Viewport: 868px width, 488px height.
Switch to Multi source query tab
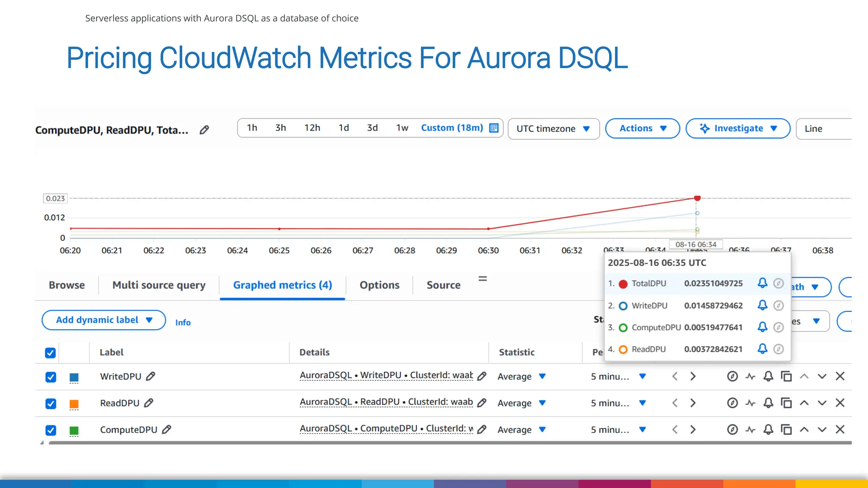point(159,285)
